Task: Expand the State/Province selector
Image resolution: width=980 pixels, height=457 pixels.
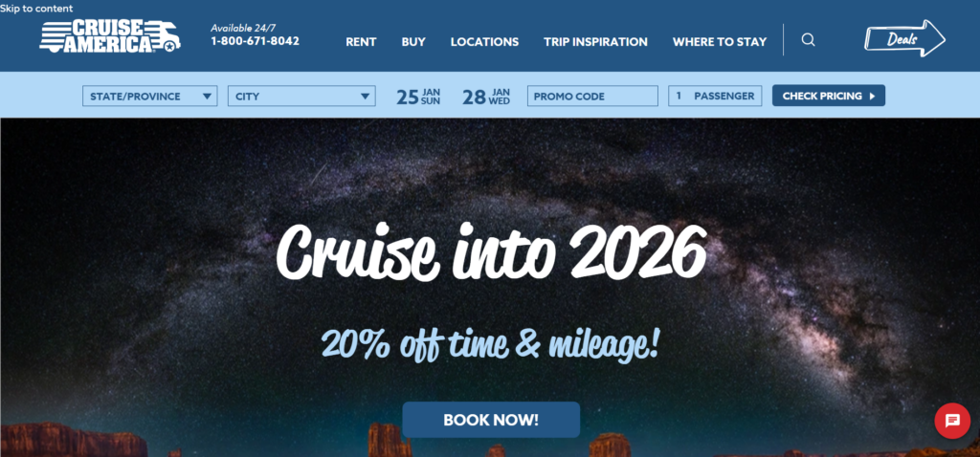Action: coord(150,97)
